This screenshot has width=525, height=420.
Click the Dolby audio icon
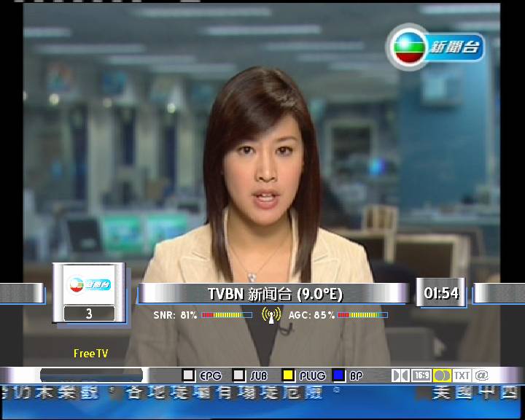tap(400, 376)
